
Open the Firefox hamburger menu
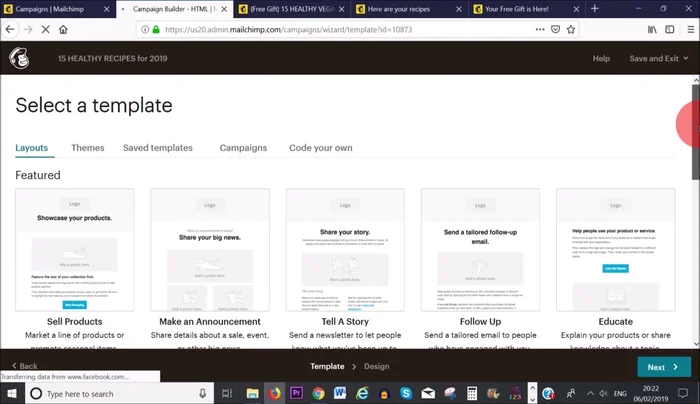click(x=691, y=29)
